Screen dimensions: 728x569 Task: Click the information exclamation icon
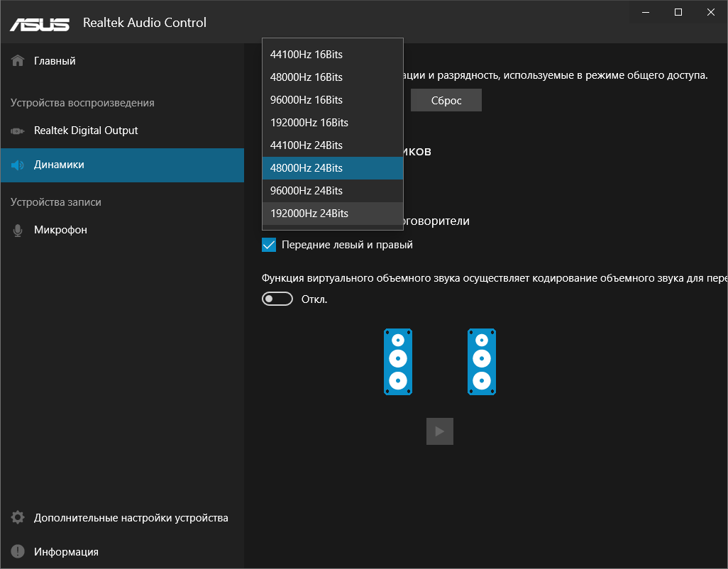(x=18, y=551)
